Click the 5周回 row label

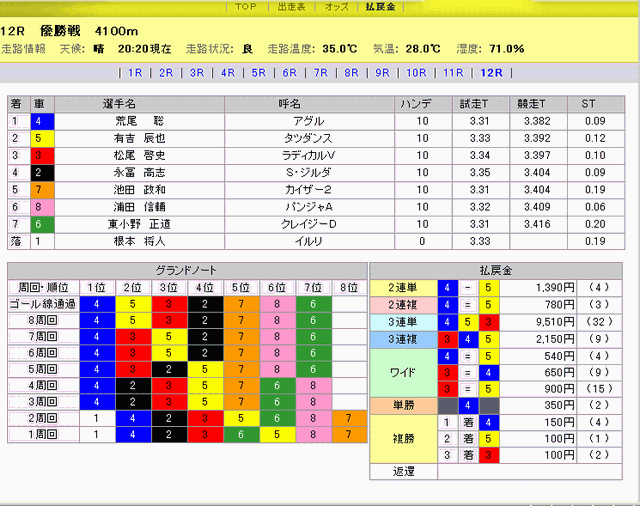pos(43,369)
